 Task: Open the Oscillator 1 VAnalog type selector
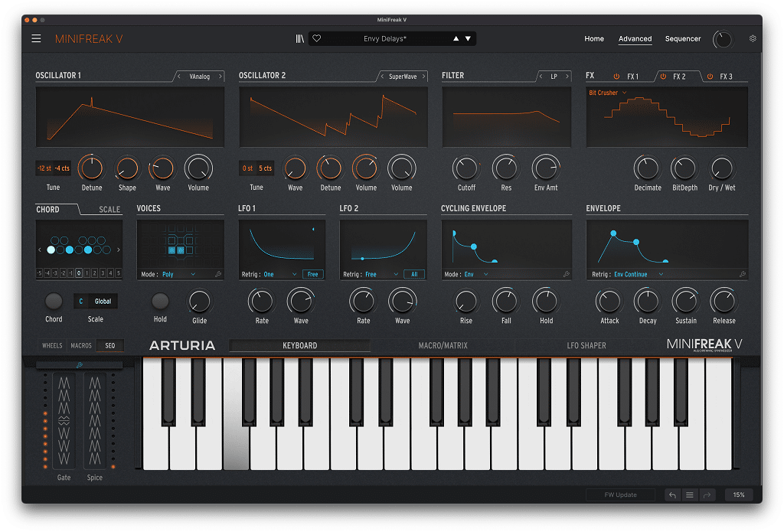point(200,77)
